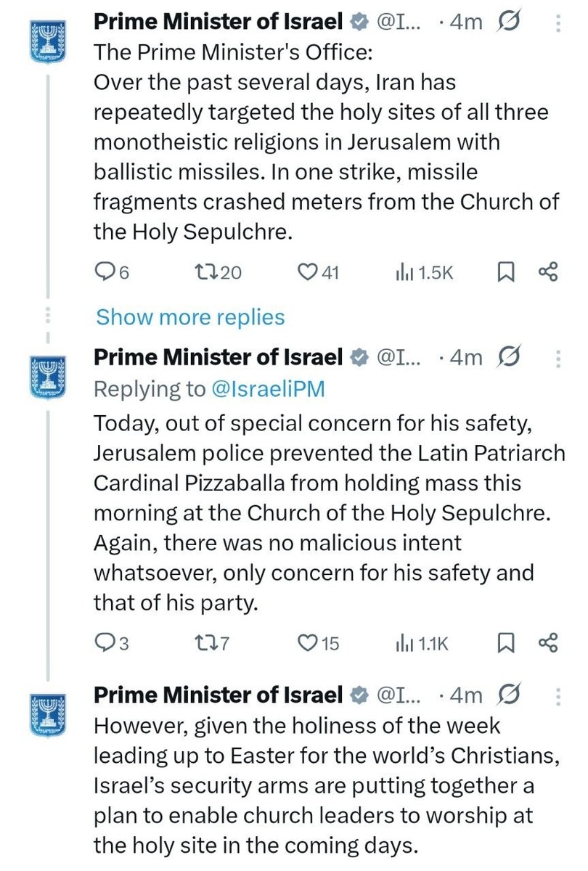View analytics showing 1.1K views
This screenshot has width=588, height=871.
point(404,643)
